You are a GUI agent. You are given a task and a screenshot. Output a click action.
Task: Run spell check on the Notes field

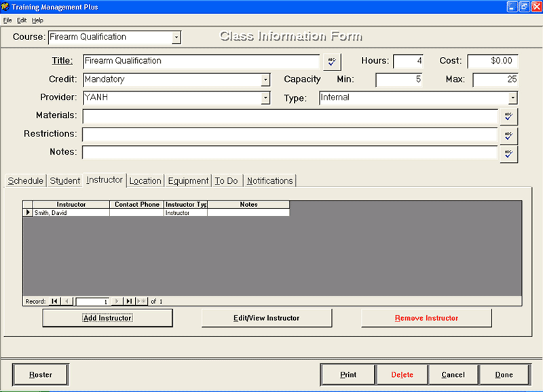pos(509,153)
